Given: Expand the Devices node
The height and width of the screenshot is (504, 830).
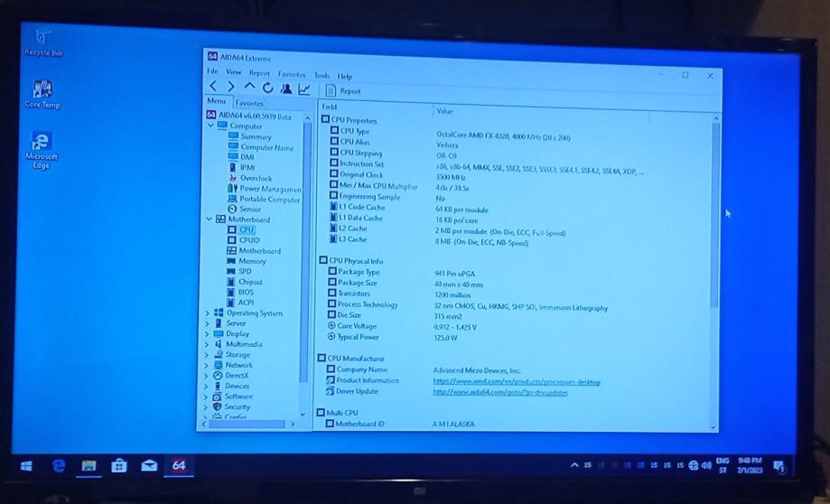Looking at the screenshot, I should pyautogui.click(x=207, y=386).
